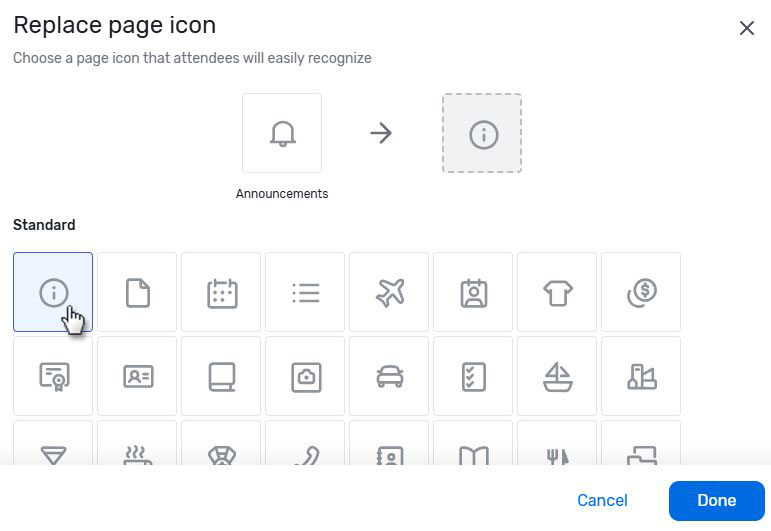The image size is (771, 531).
Task: Choose the checklist icon
Action: pyautogui.click(x=473, y=376)
